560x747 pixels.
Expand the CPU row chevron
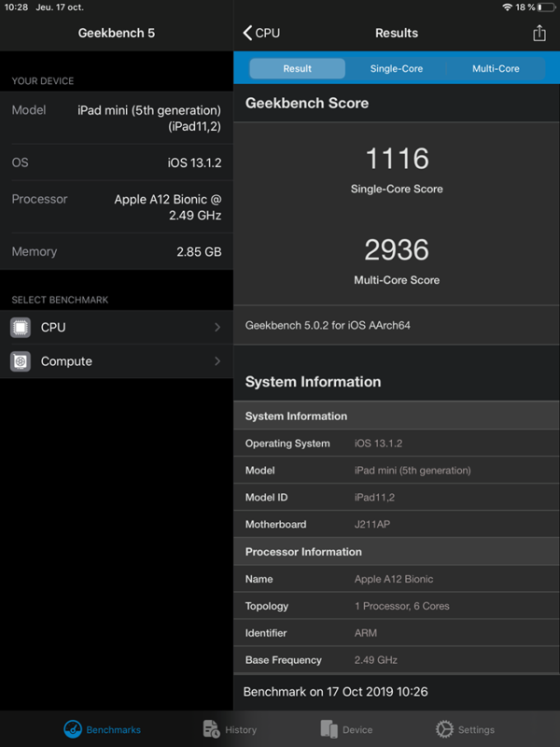[x=217, y=328]
